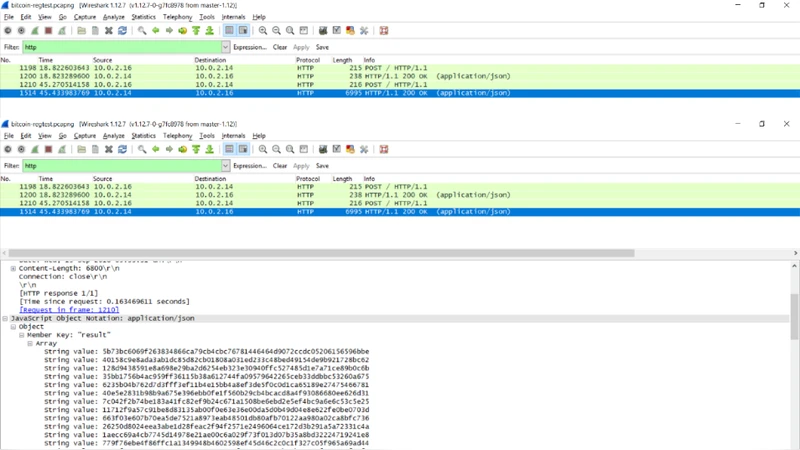Click Go to first packet icon in lower toolbar
The width and height of the screenshot is (800, 450).
pos(196,149)
